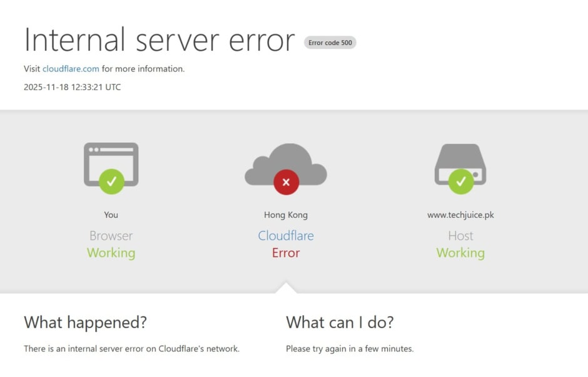Toggle the Working status under Host
This screenshot has height=377, width=588.
(461, 252)
